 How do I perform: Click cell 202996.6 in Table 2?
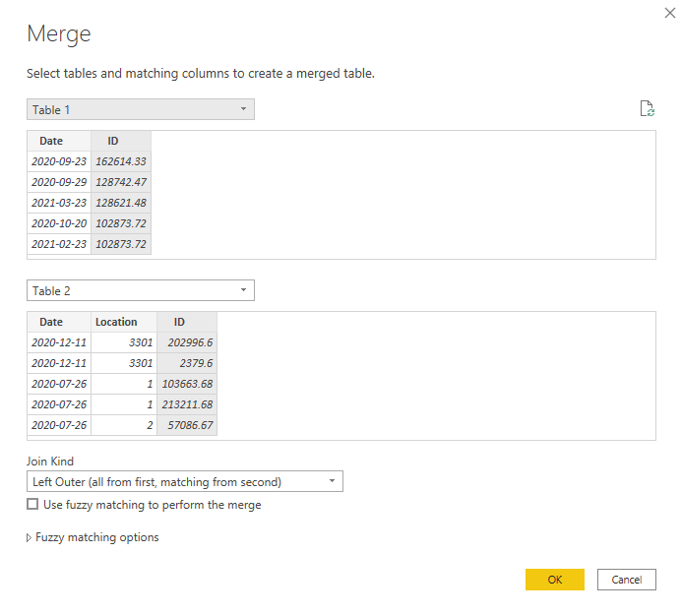coord(187,342)
